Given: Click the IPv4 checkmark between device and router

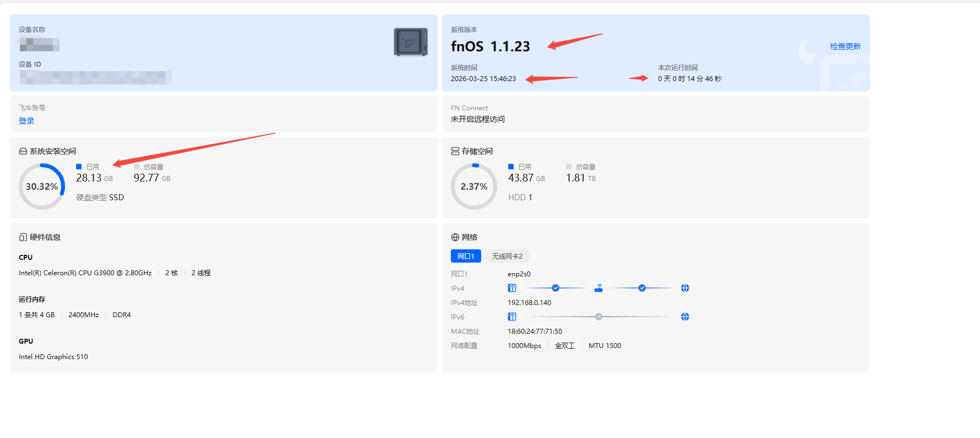Looking at the screenshot, I should 556,288.
